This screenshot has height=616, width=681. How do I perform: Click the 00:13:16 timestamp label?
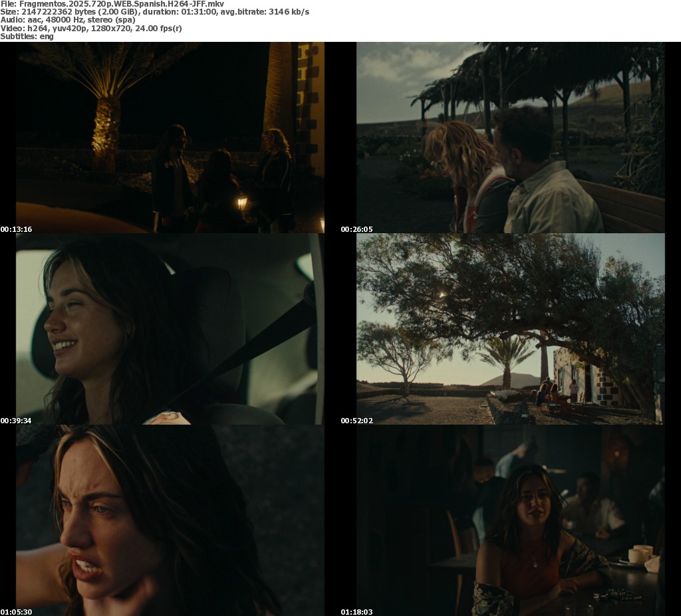pos(16,229)
